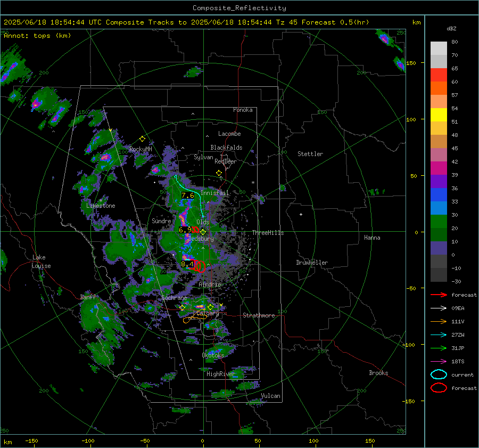Click the Cochrane city label

[x=174, y=298]
